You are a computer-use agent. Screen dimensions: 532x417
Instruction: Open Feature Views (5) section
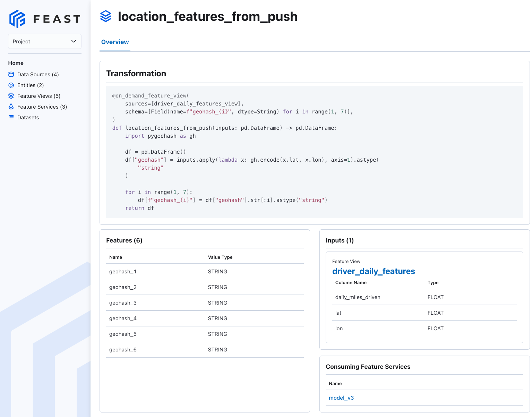point(39,96)
